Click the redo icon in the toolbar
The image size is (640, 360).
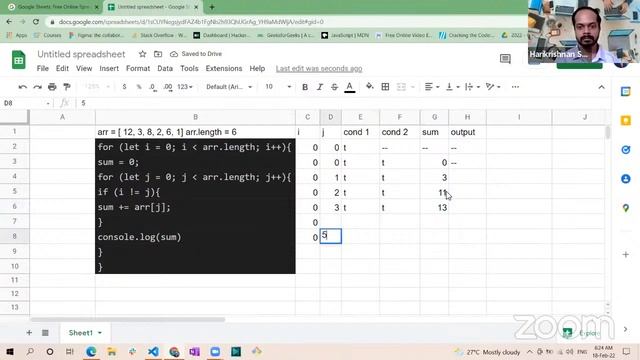tap(38, 87)
